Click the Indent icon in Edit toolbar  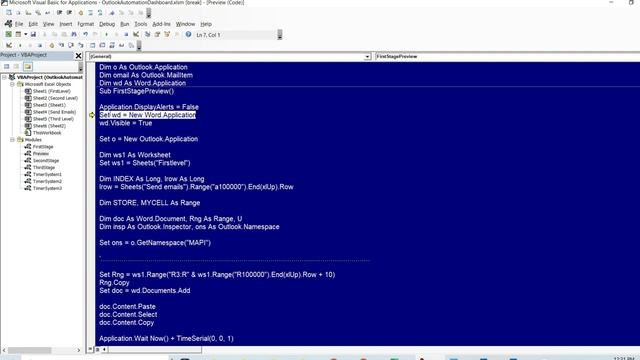coord(59,13)
